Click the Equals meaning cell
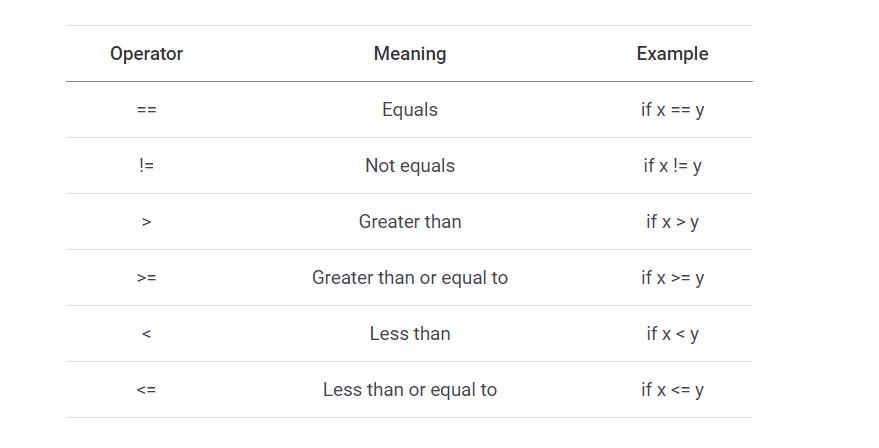Image resolution: width=879 pixels, height=448 pixels. (410, 110)
